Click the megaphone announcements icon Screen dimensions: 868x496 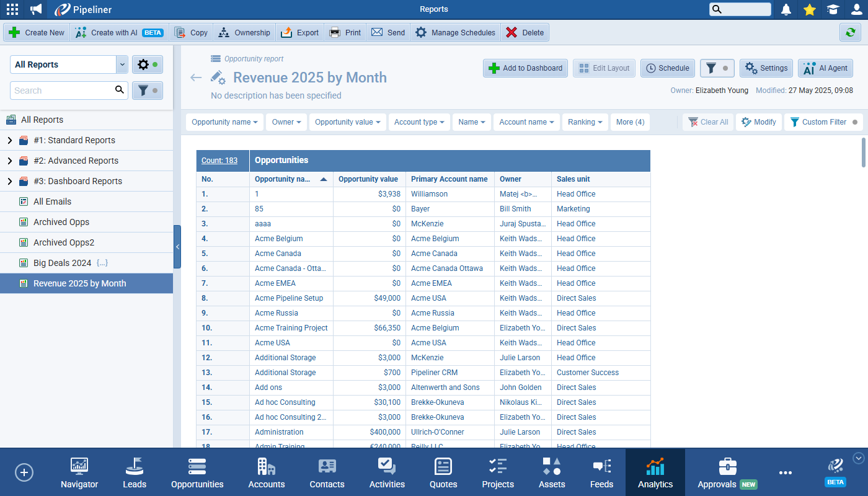(37, 9)
